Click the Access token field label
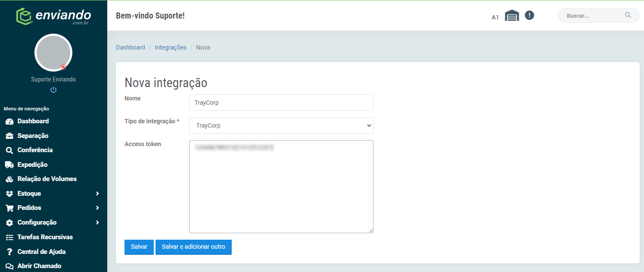Image resolution: width=644 pixels, height=272 pixels. tap(143, 144)
